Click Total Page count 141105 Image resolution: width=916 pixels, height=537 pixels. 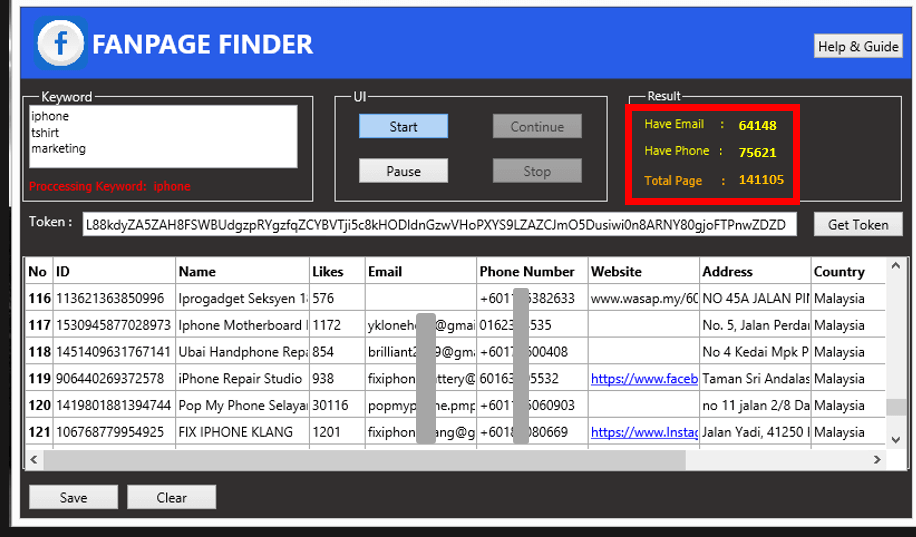pyautogui.click(x=761, y=179)
